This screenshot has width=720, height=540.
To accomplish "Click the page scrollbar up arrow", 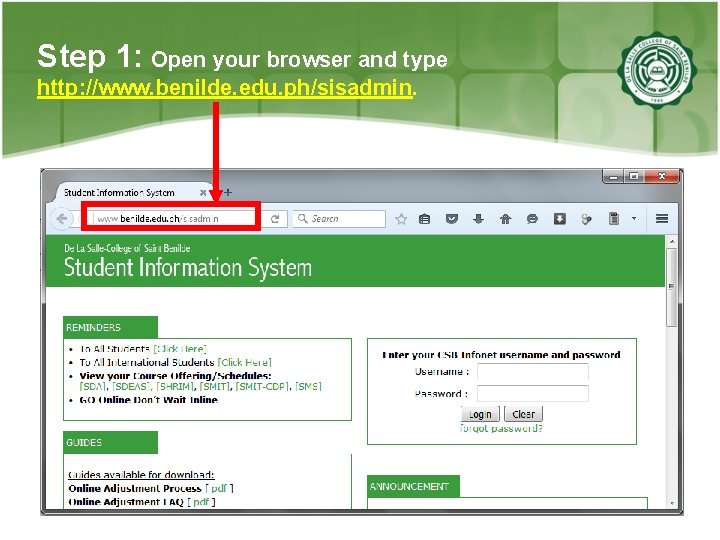I will click(672, 242).
